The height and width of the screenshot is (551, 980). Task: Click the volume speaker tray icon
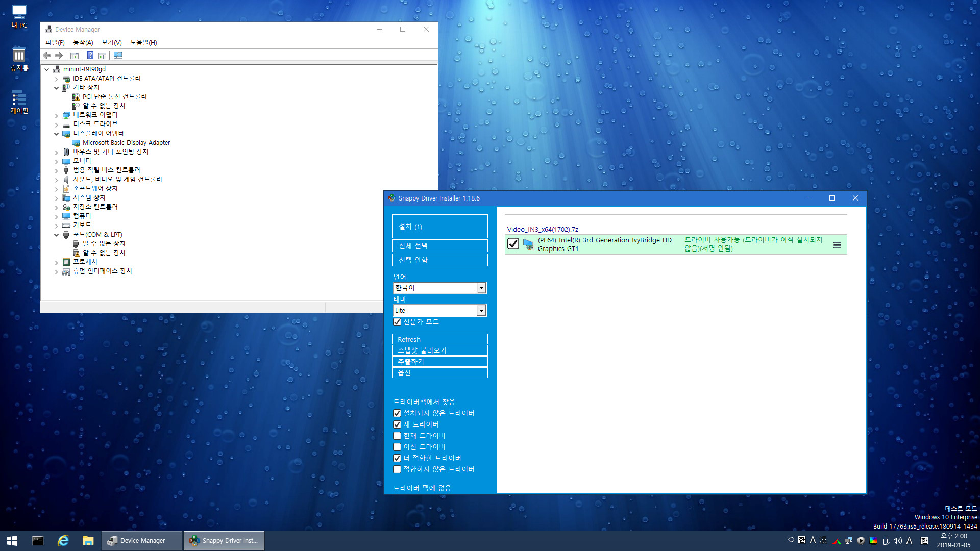897,540
